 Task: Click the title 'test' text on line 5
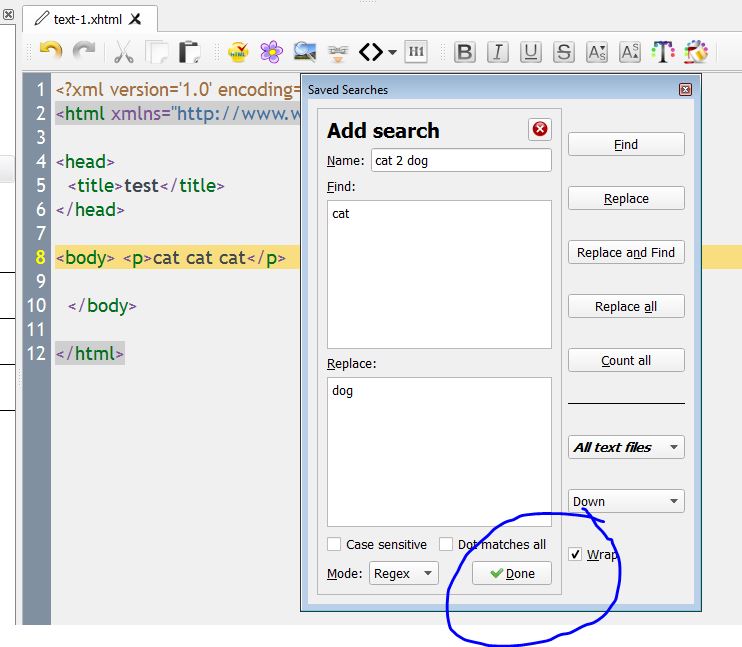141,186
